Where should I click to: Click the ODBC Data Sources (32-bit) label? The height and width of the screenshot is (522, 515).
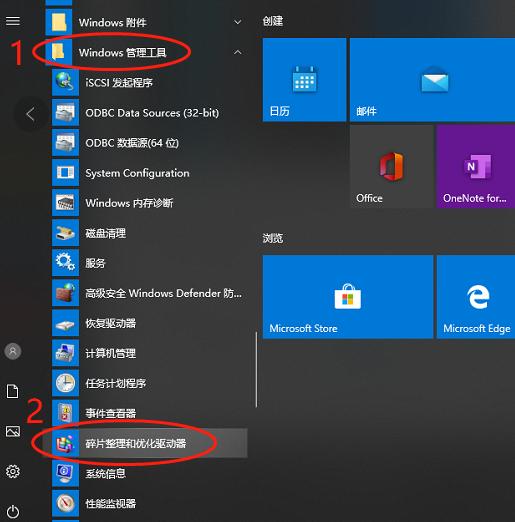(x=152, y=113)
